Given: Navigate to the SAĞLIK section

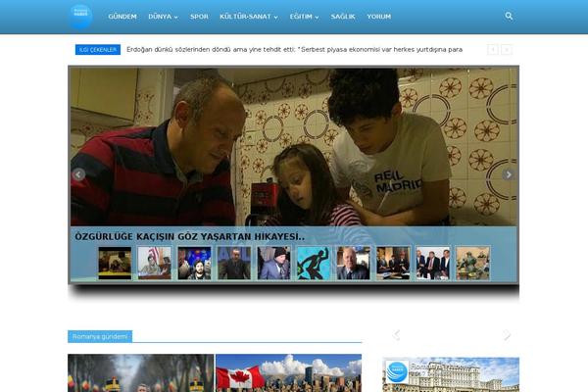Looking at the screenshot, I should (344, 17).
